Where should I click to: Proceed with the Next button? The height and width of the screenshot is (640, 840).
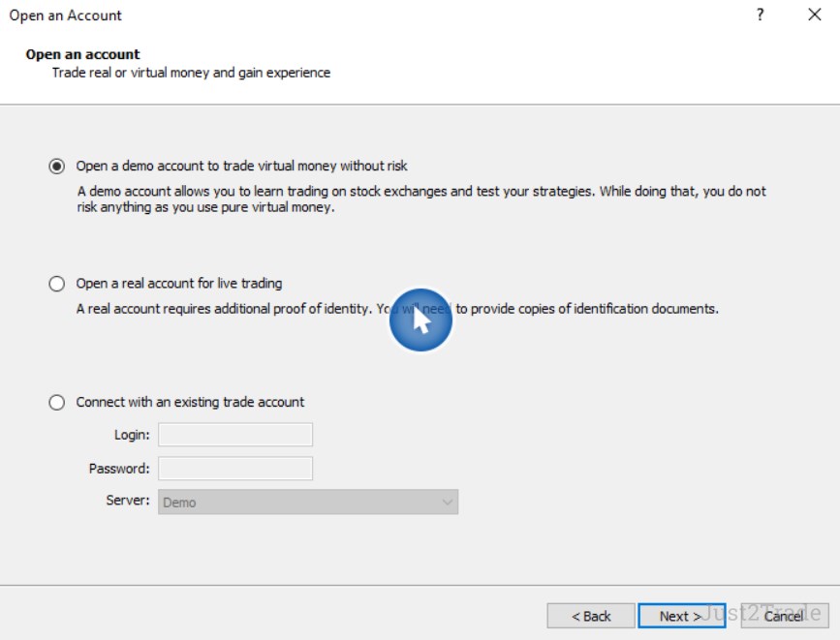coord(681,616)
